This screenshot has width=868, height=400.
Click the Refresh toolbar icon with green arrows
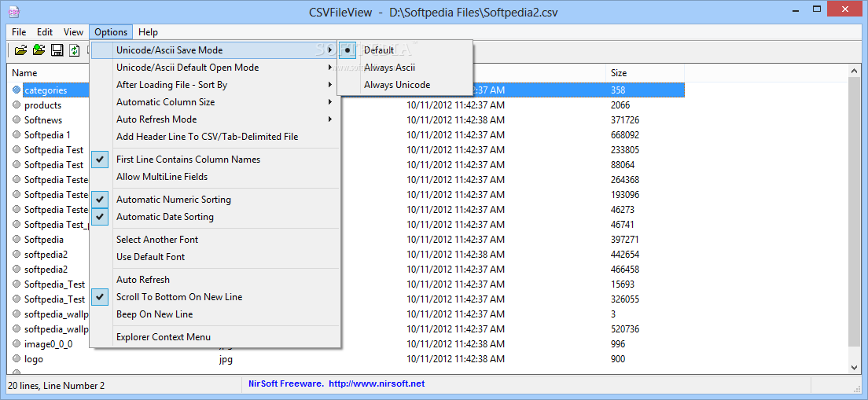click(74, 50)
